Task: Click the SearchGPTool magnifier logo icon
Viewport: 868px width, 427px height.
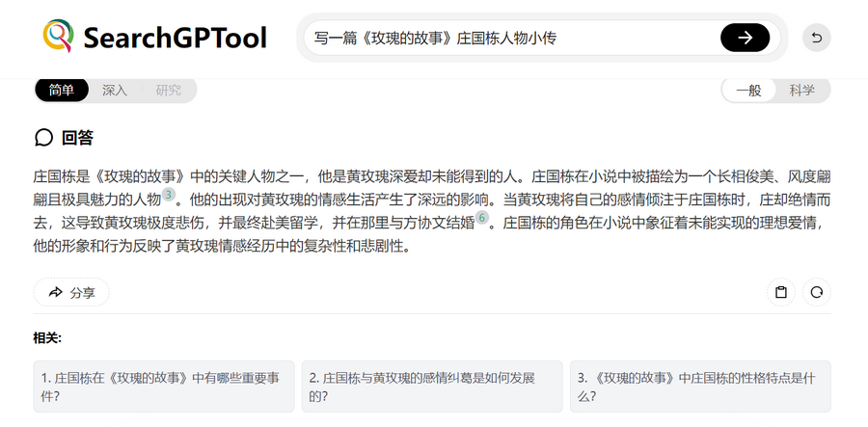Action: 58,37
